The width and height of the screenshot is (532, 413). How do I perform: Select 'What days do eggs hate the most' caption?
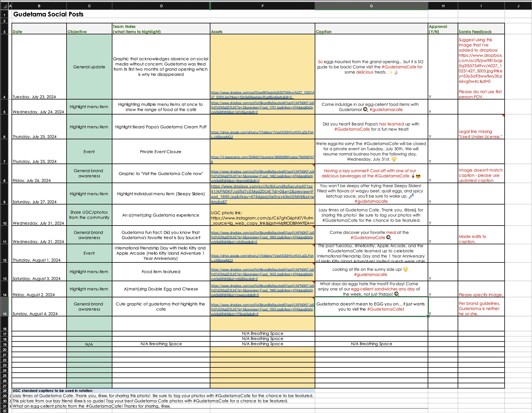pyautogui.click(x=371, y=289)
